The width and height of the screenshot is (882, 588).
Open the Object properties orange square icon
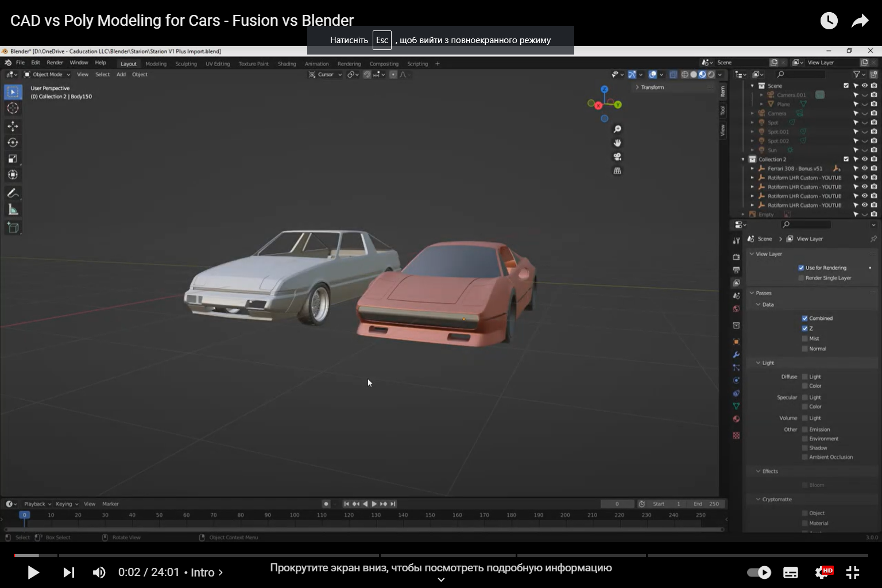(736, 342)
